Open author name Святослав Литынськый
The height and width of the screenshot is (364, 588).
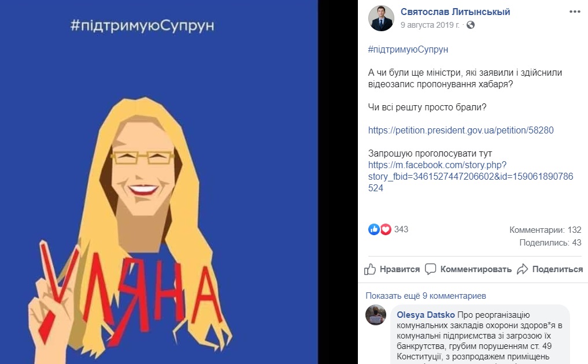455,12
